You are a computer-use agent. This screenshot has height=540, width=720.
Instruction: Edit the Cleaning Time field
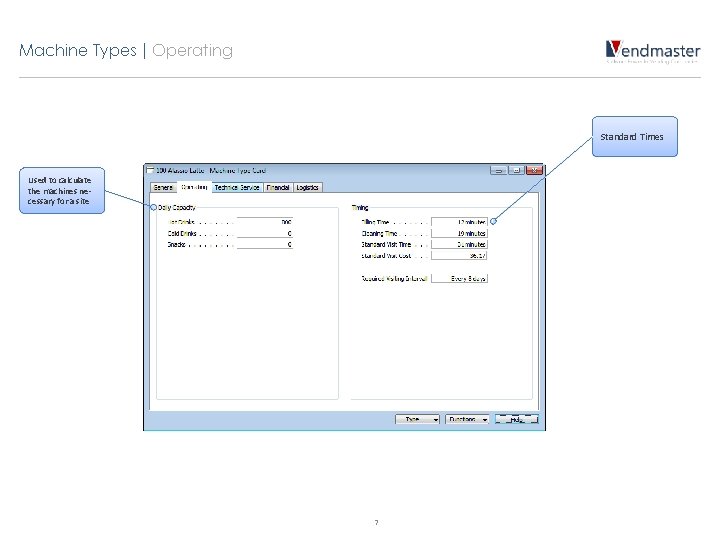click(459, 233)
